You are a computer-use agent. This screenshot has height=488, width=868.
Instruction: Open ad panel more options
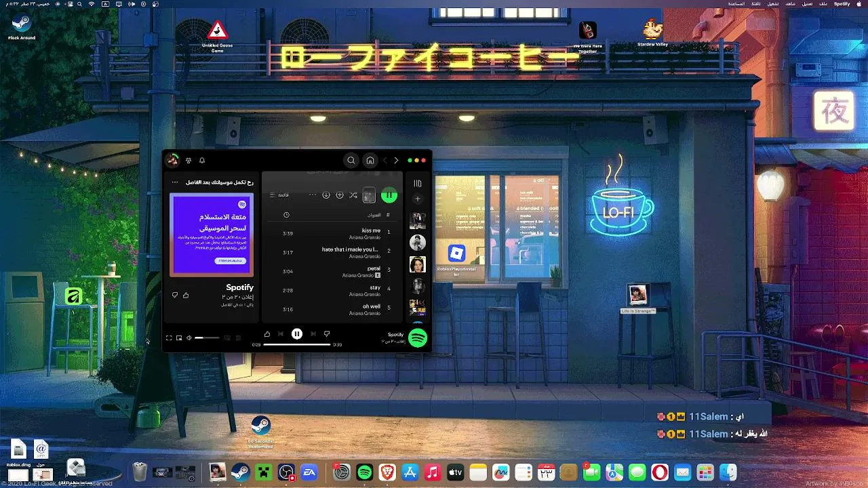click(175, 182)
